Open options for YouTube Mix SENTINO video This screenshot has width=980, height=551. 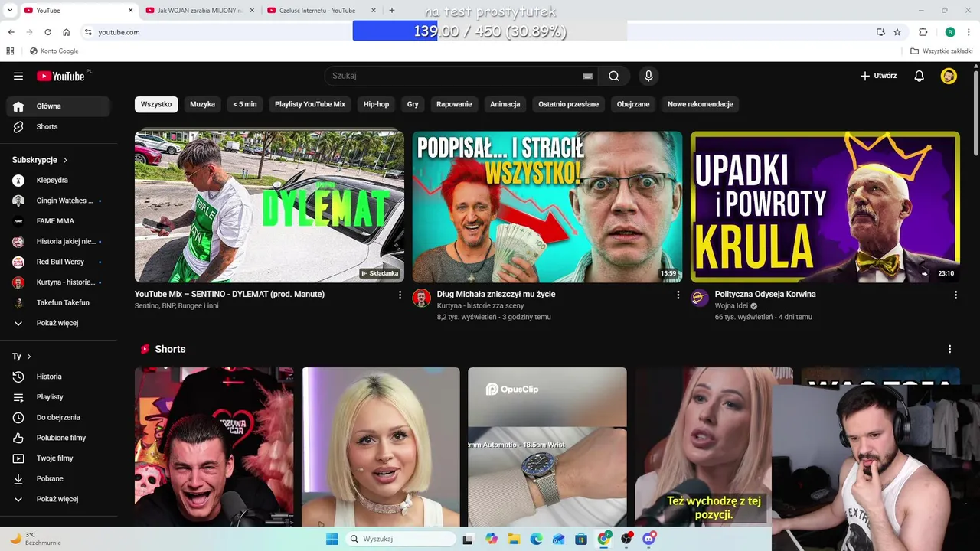(x=400, y=295)
